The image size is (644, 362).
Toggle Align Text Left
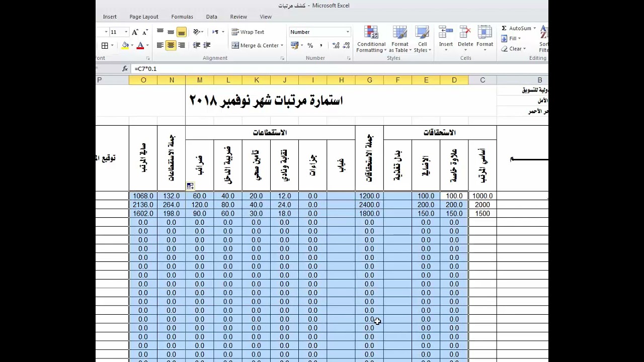click(x=160, y=45)
